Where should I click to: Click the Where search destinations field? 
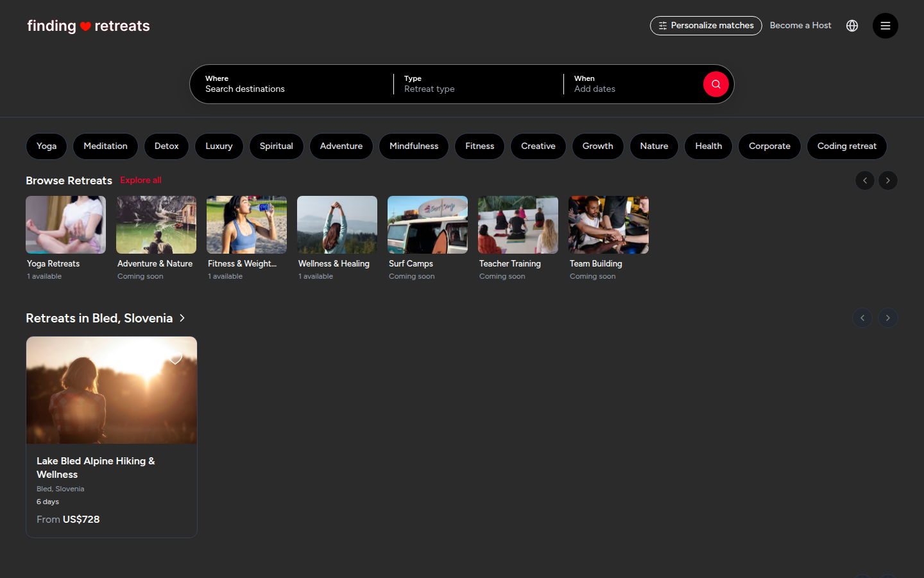[x=292, y=84]
